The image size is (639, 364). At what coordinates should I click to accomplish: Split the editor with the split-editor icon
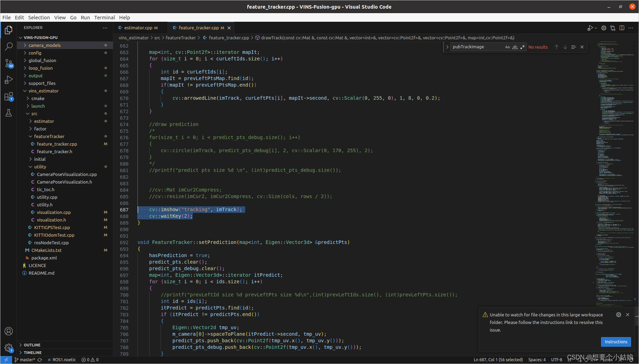[622, 28]
